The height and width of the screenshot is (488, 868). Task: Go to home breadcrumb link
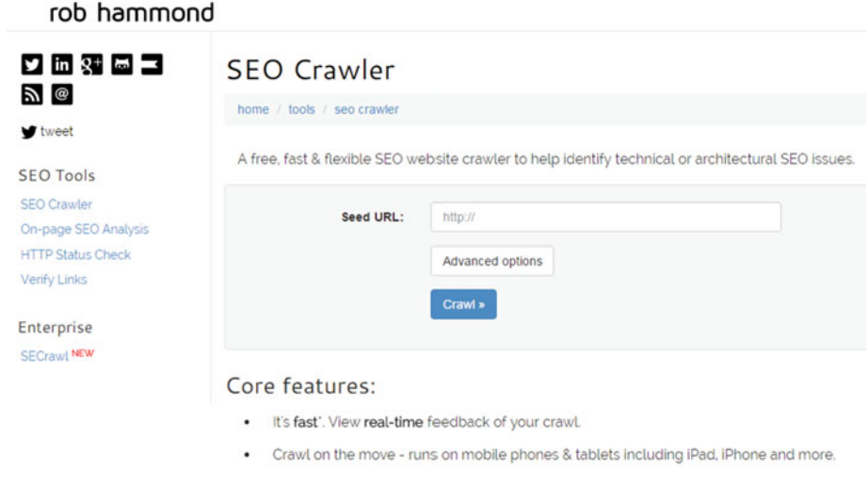point(253,109)
